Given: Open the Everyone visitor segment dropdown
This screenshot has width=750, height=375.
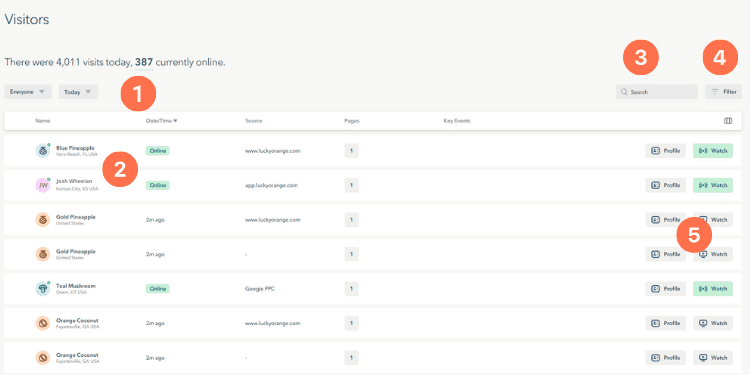Looking at the screenshot, I should (28, 92).
